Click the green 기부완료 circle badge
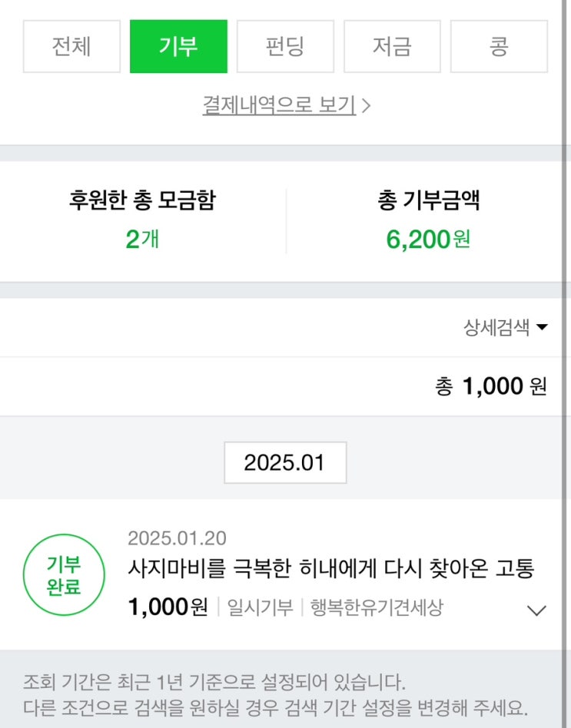The width and height of the screenshot is (571, 728). pos(63,575)
